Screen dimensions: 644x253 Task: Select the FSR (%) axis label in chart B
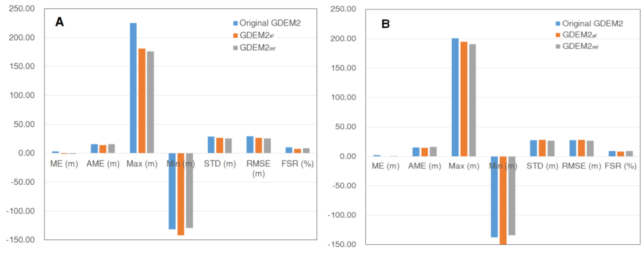tap(621, 166)
